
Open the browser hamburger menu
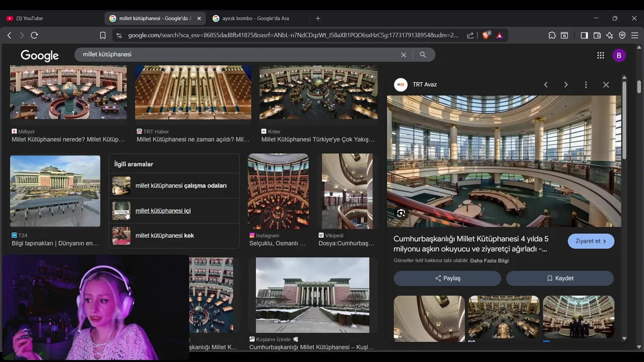click(634, 35)
